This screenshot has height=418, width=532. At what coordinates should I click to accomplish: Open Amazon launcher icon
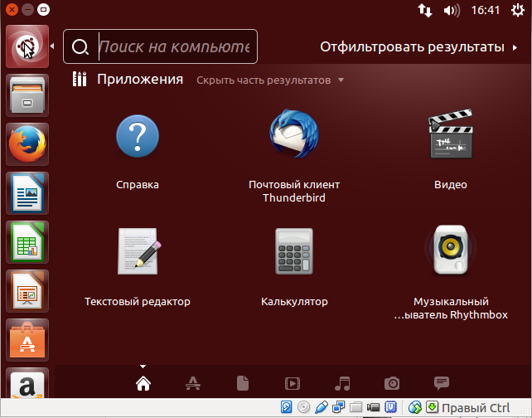coord(27,382)
